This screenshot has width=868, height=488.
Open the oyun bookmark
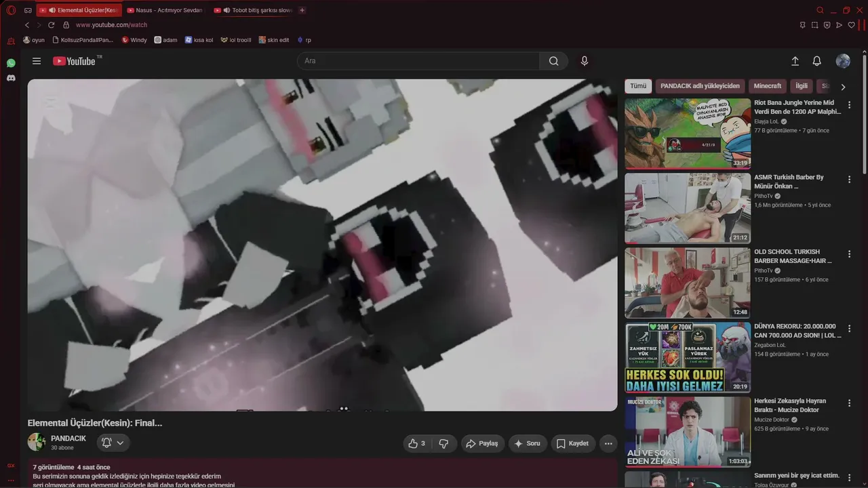click(34, 40)
